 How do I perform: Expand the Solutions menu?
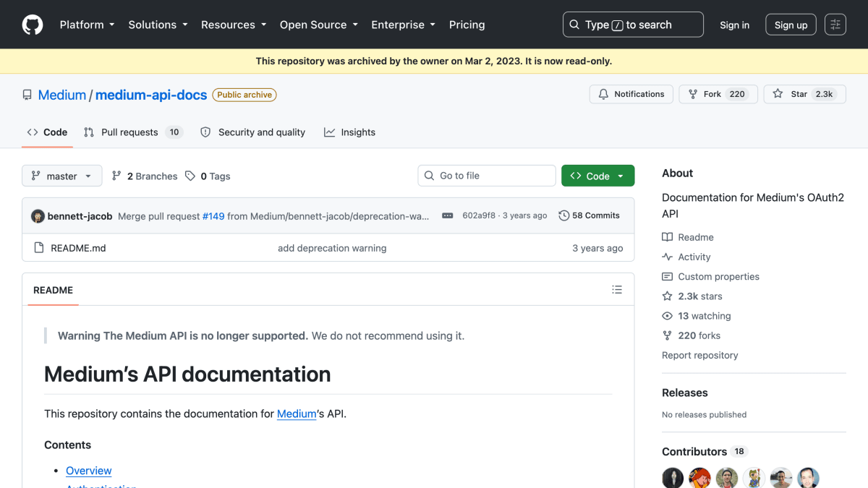pos(158,25)
